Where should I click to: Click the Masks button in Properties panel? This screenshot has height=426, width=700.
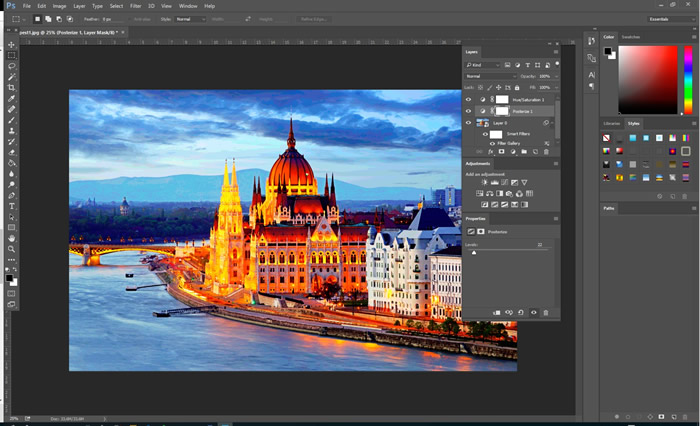pos(481,231)
